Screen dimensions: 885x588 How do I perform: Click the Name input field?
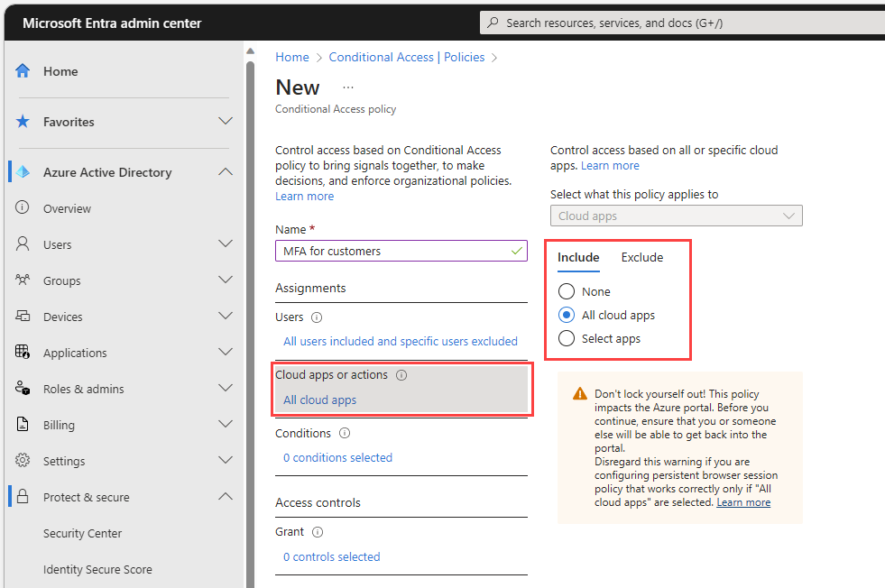pos(401,251)
